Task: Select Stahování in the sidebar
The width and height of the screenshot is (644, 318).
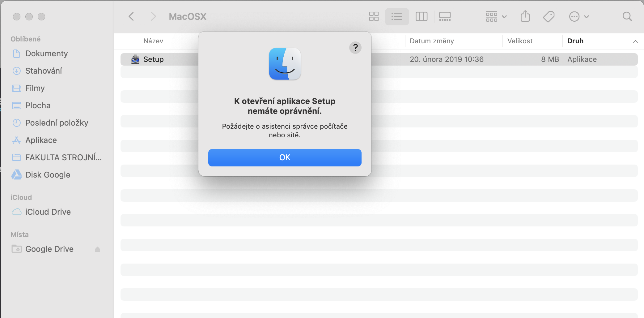Action: [44, 71]
